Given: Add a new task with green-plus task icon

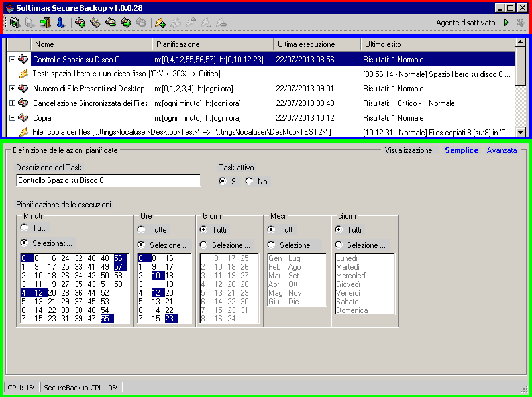Looking at the screenshot, I should click(x=80, y=23).
